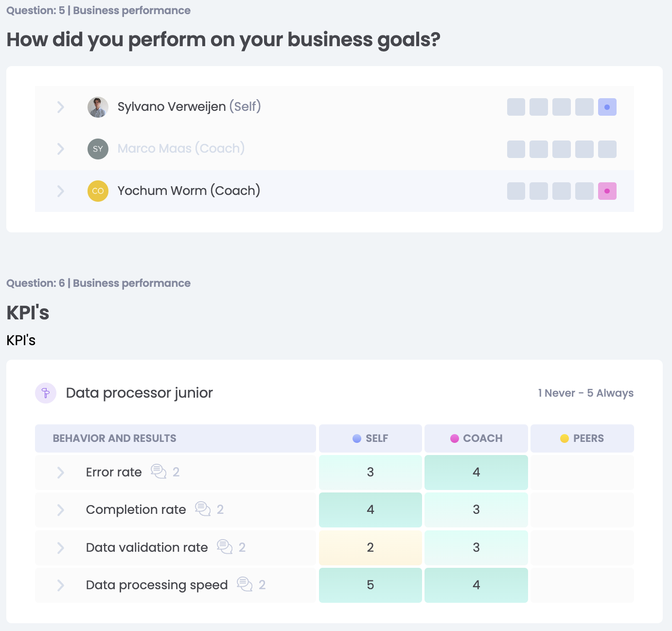Open comments icon for Data processing speed
Screen dimensions: 672x631
(245, 584)
